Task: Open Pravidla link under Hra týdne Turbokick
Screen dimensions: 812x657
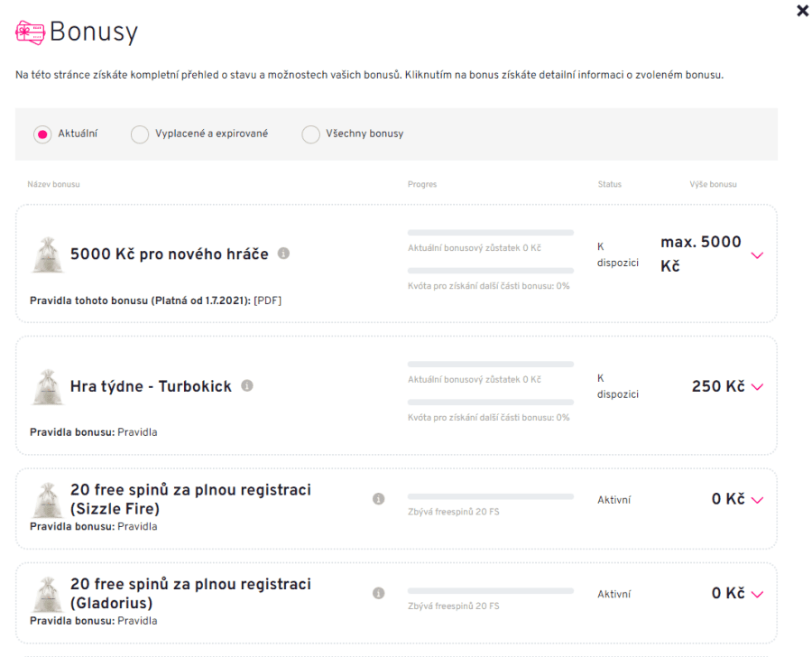Action: 137,432
